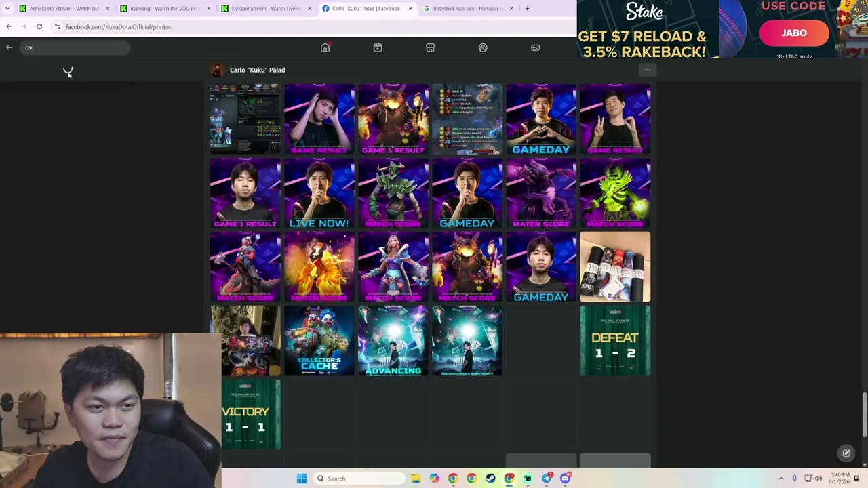Launch Copilot from the taskbar
The image size is (868, 488).
tap(434, 479)
